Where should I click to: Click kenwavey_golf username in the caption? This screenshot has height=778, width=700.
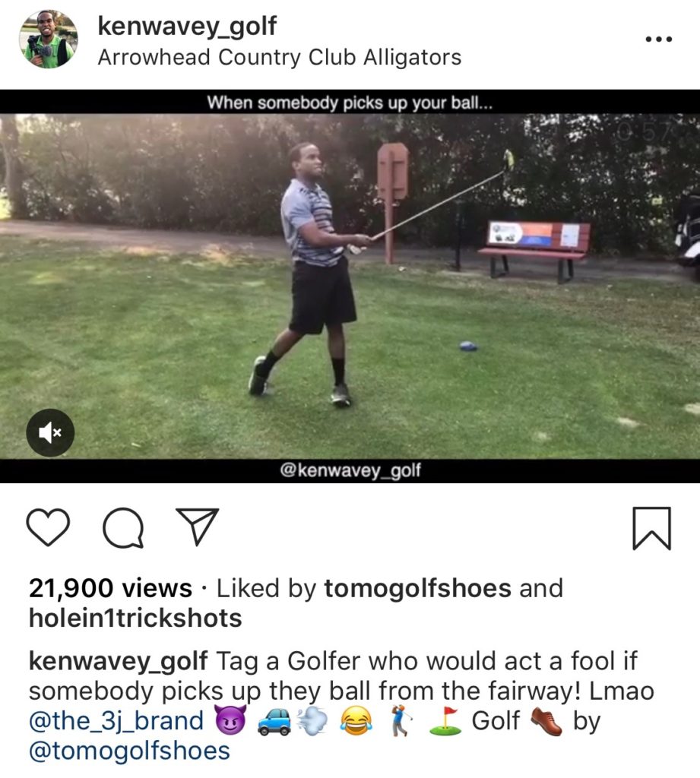tap(118, 661)
